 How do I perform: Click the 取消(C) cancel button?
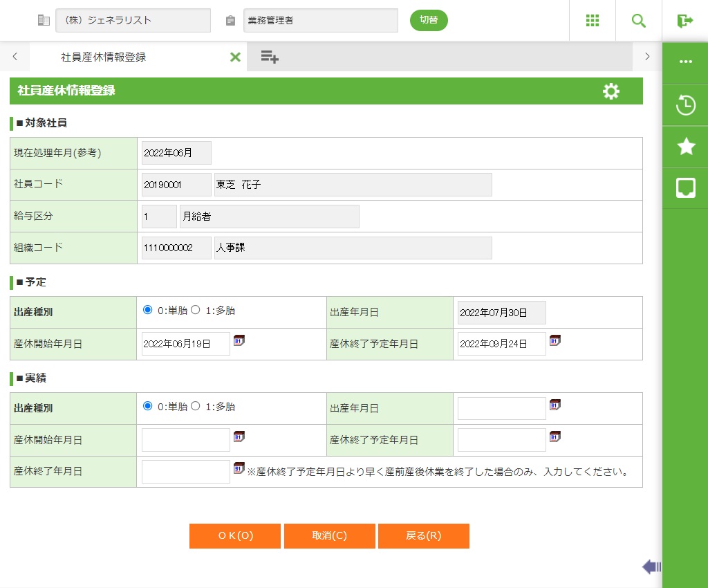(x=329, y=536)
